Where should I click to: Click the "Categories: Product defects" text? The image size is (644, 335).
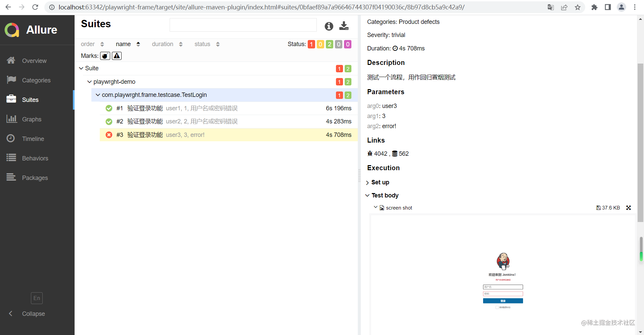coord(403,22)
